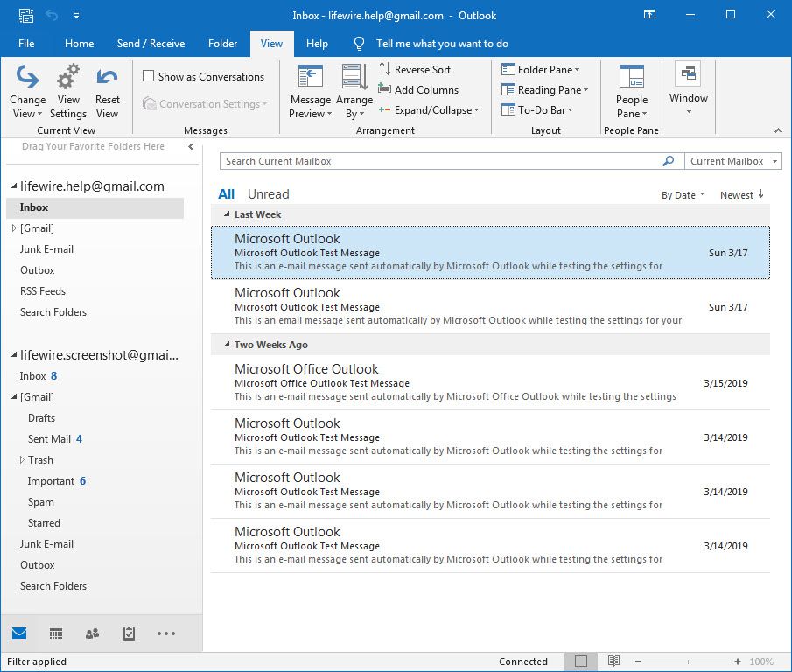
Task: Click the Undo arrow in title bar
Action: tap(52, 15)
